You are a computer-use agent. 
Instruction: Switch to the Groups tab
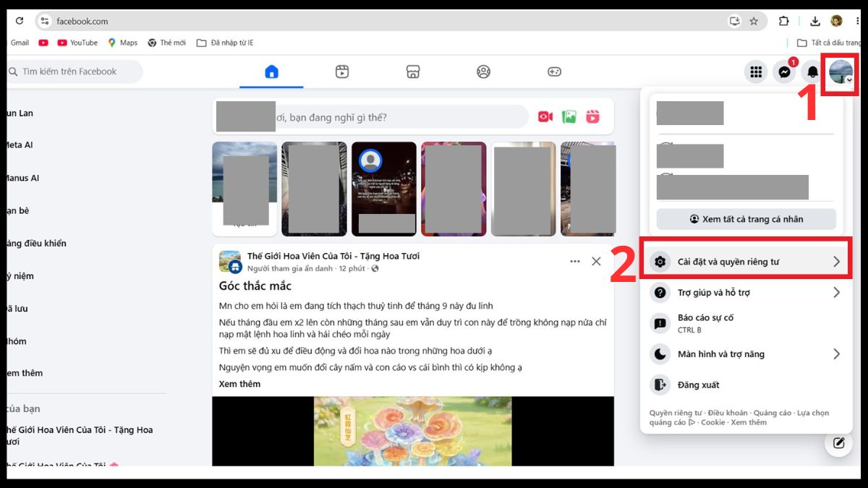pos(483,72)
